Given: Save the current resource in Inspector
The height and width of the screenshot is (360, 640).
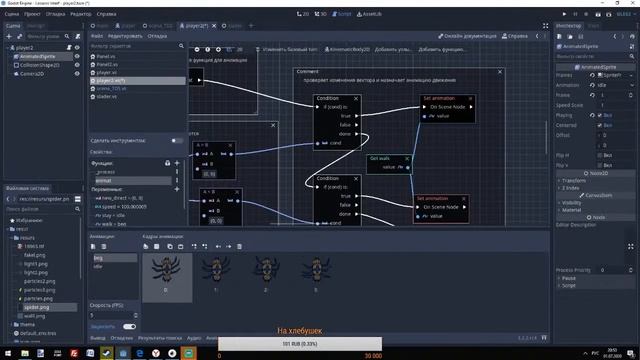Looking at the screenshot, I should click(581, 36).
